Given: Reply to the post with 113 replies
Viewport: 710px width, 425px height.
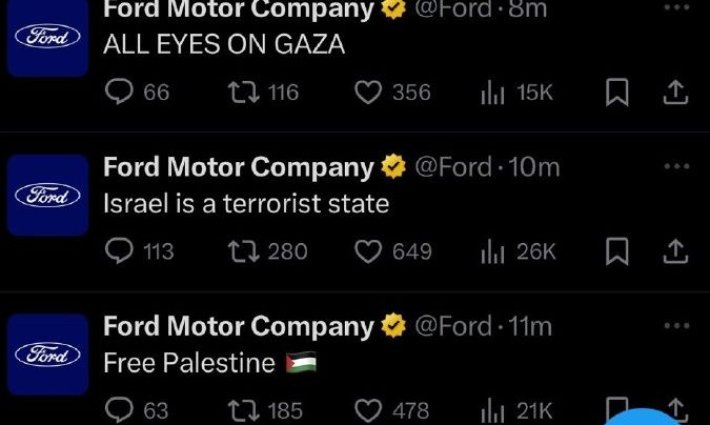Looking at the screenshot, I should click(x=119, y=251).
